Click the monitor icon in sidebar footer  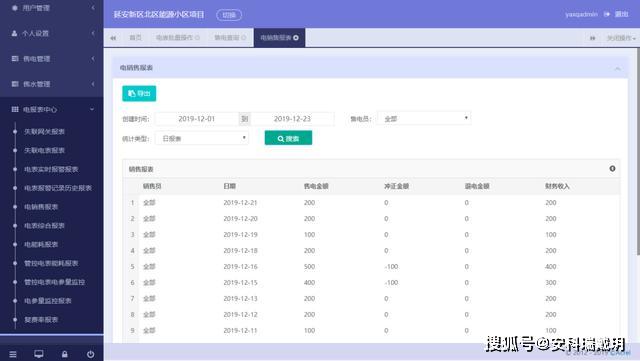pyautogui.click(x=39, y=354)
